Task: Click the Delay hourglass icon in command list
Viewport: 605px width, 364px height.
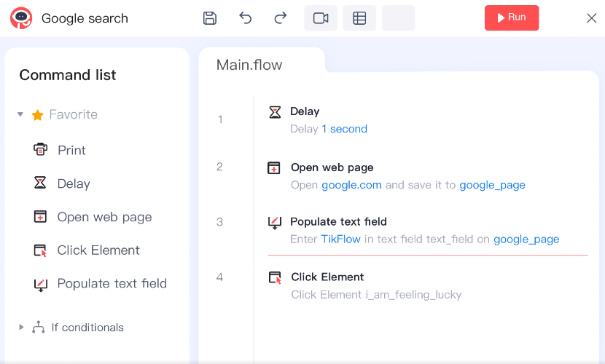Action: point(40,183)
